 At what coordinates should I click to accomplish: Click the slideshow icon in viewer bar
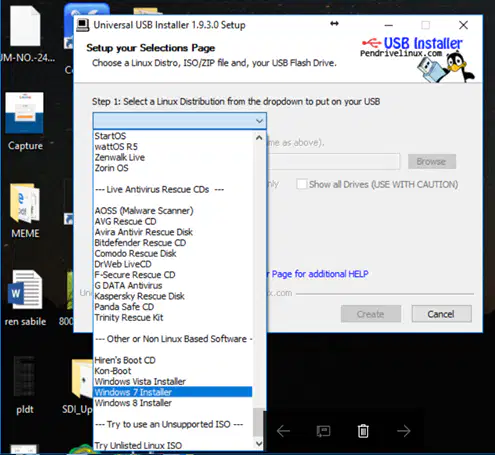323,431
